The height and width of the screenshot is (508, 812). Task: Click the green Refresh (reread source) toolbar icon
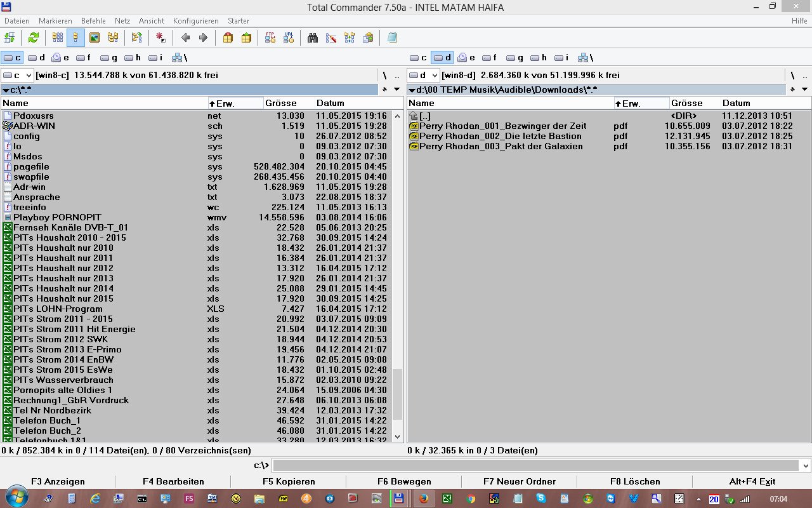33,37
